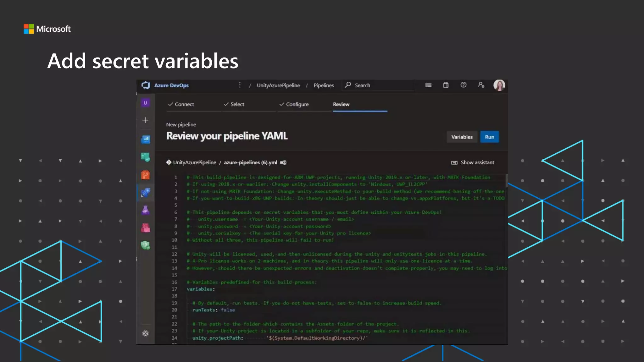644x362 pixels.
Task: Click the repository diamond icon
Action: tap(169, 162)
